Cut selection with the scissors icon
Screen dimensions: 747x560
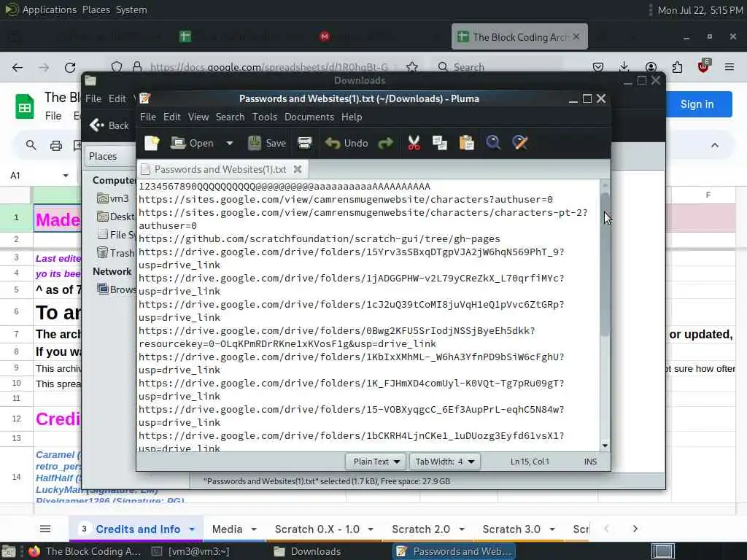click(414, 143)
